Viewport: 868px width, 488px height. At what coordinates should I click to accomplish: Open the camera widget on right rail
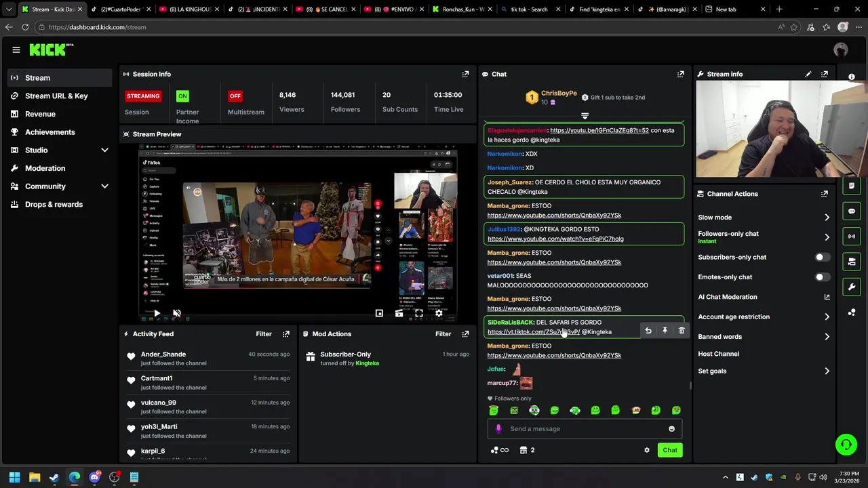coord(852,261)
